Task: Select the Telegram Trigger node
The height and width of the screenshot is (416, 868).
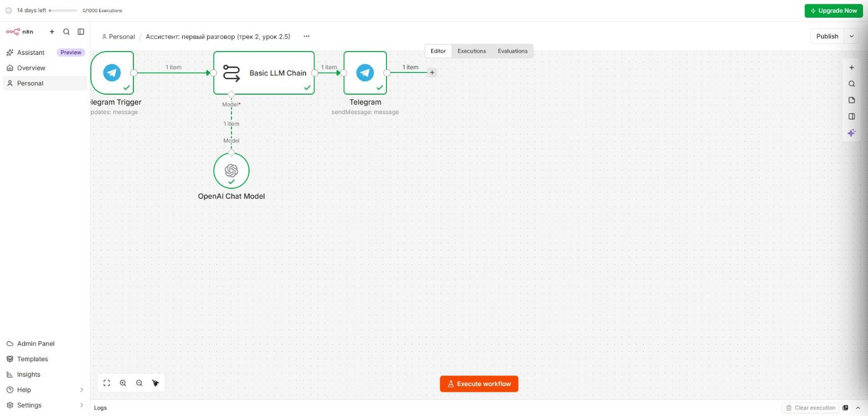Action: click(x=112, y=73)
